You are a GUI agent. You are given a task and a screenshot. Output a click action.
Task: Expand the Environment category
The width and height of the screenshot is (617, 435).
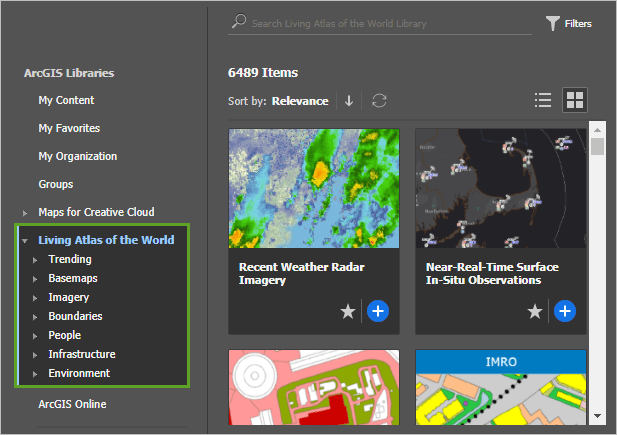[35, 374]
